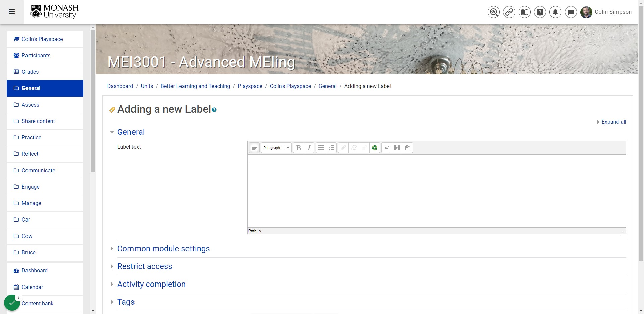Click the Expand all link
The height and width of the screenshot is (314, 644).
coord(613,122)
